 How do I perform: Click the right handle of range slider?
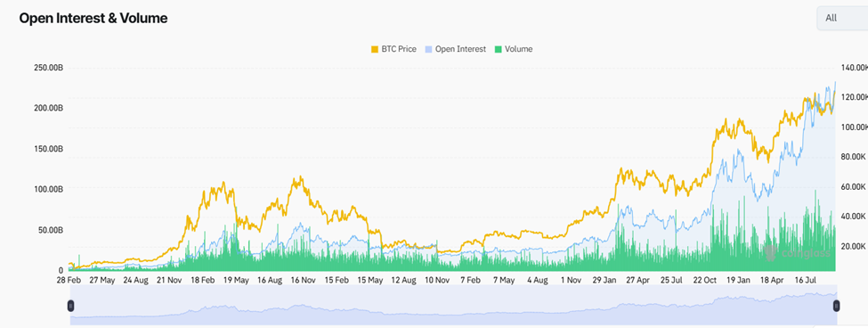837,306
